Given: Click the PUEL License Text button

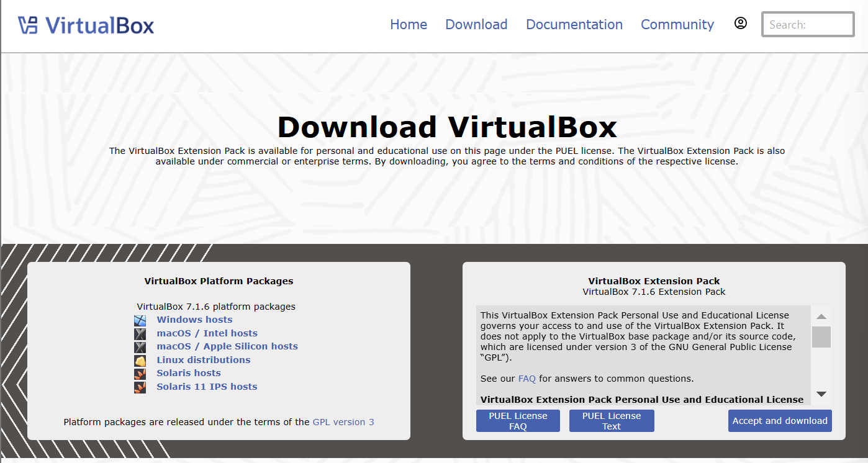Looking at the screenshot, I should 612,421.
